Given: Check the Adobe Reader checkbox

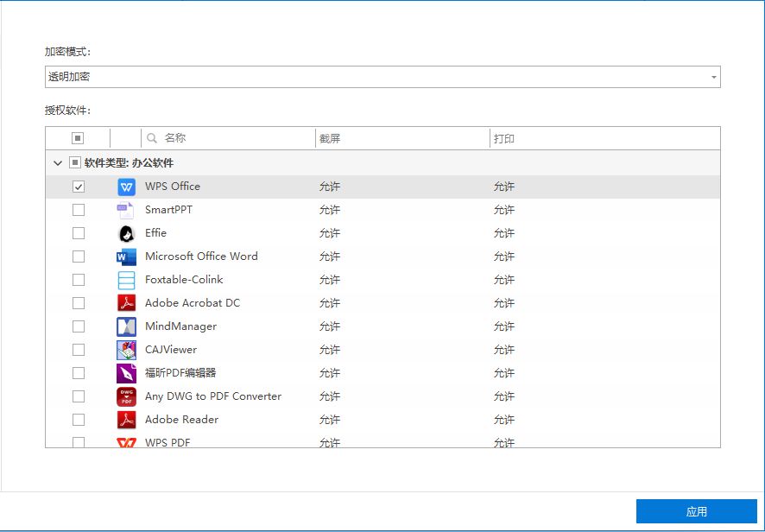Looking at the screenshot, I should pyautogui.click(x=79, y=419).
